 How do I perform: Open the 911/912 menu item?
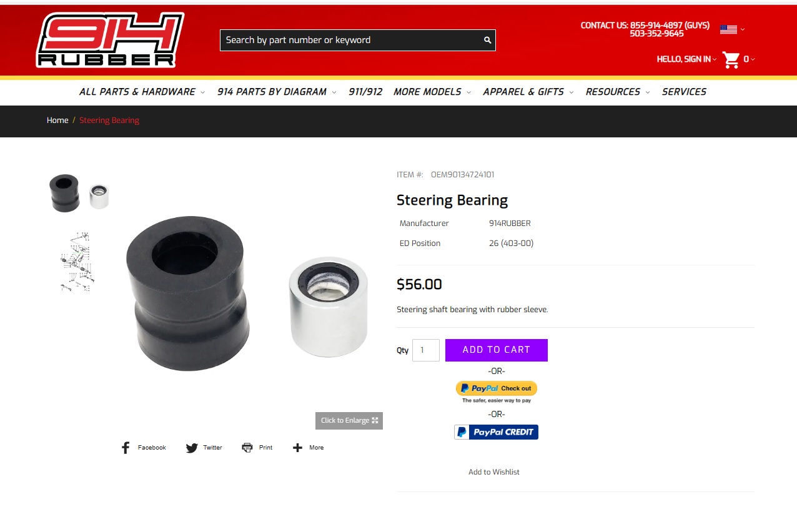tap(365, 92)
